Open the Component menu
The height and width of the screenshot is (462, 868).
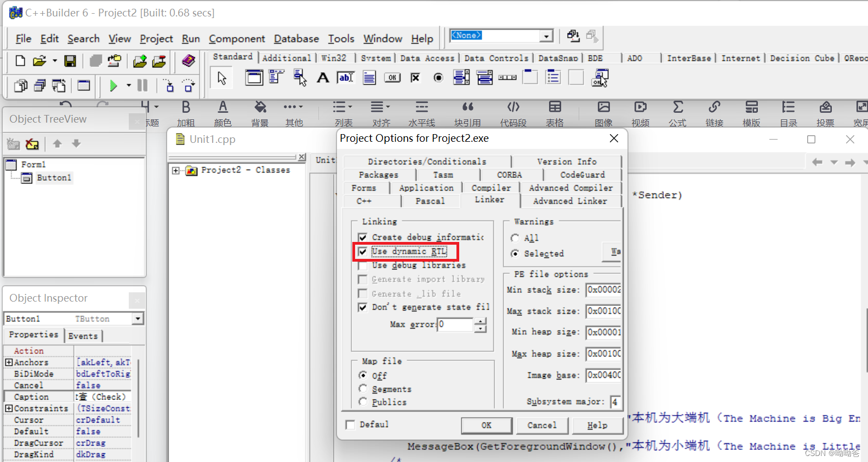tap(237, 38)
